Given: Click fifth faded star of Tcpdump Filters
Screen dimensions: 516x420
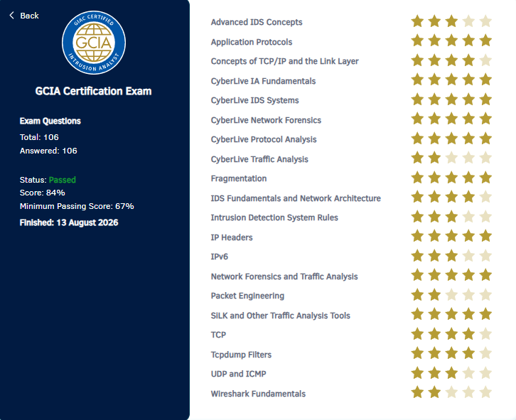Looking at the screenshot, I should click(485, 353).
